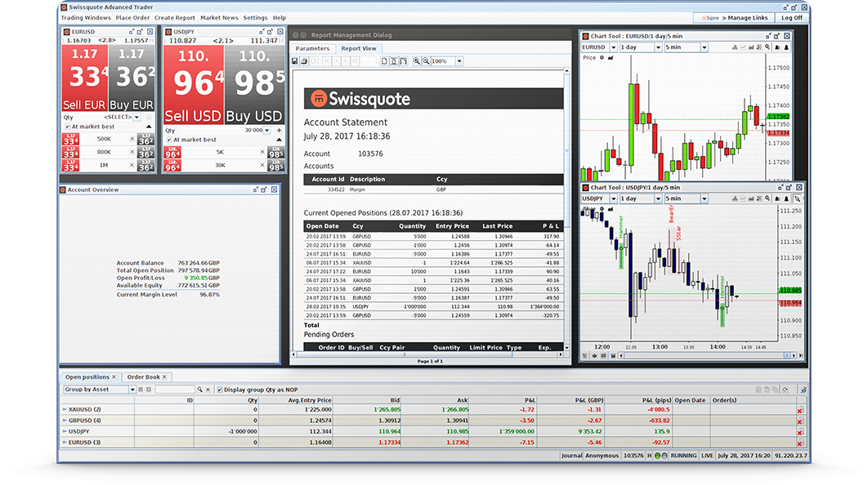Switch to the Order Book tab
868x485 pixels.
(x=146, y=377)
